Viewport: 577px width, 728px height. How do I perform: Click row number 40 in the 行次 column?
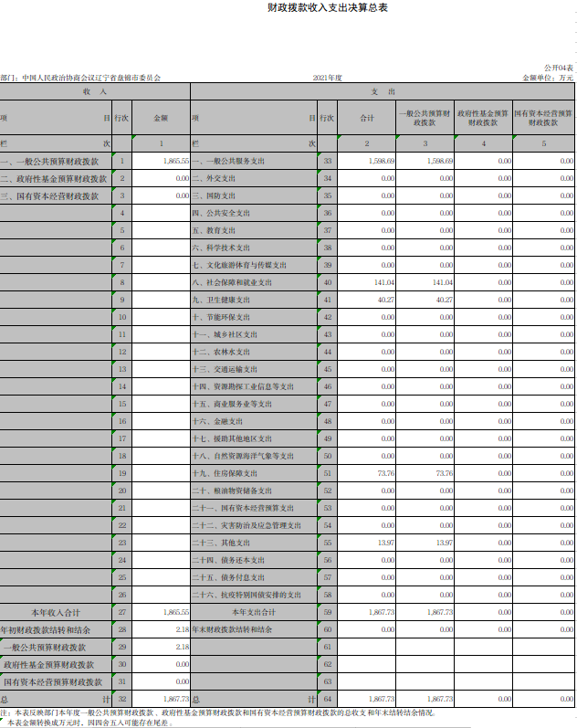pos(328,282)
